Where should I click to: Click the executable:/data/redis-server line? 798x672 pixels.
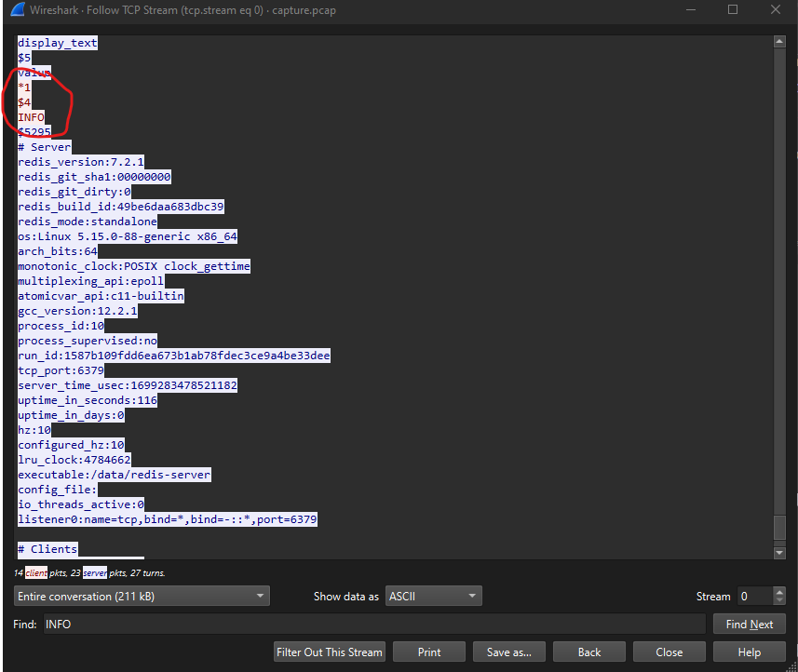tap(114, 475)
